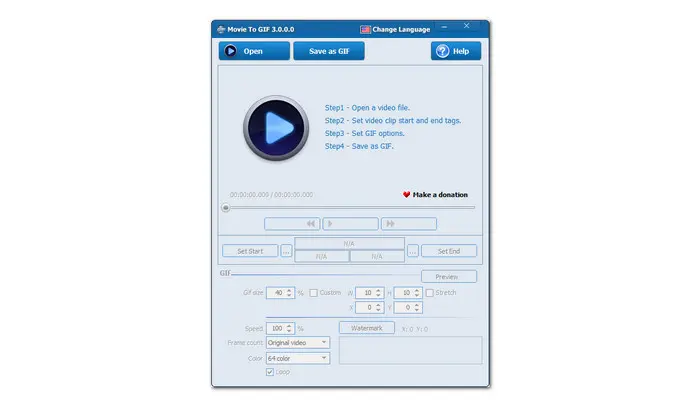Click the ellipsis button beside Set End

pyautogui.click(x=412, y=251)
